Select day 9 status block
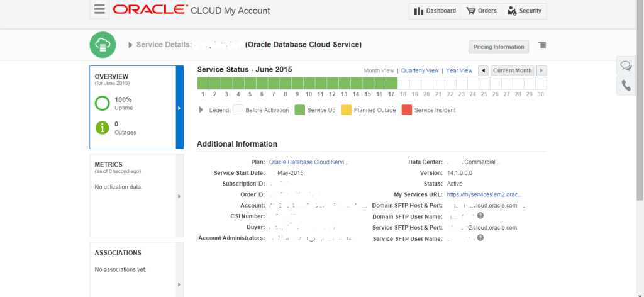The width and height of the screenshot is (644, 297). 297,83
